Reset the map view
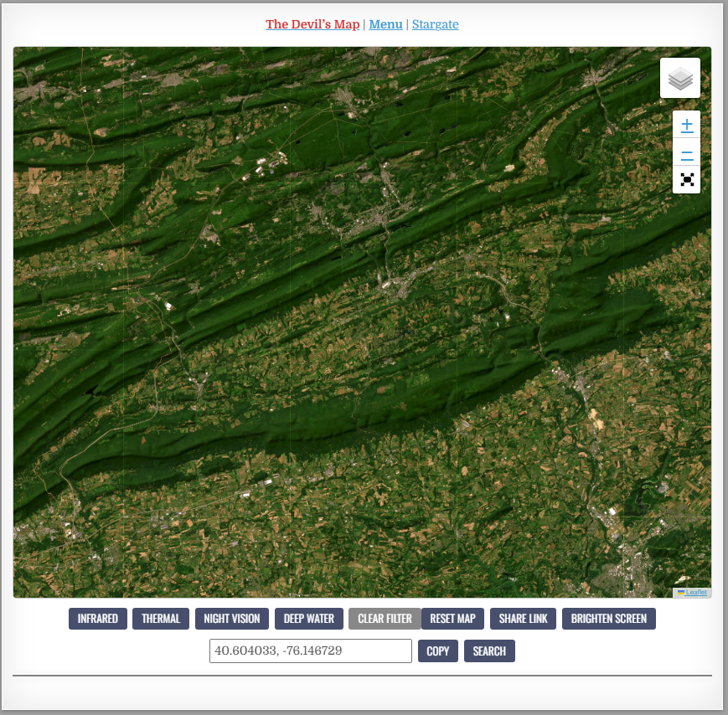Screen dimensions: 728x715 (x=452, y=619)
